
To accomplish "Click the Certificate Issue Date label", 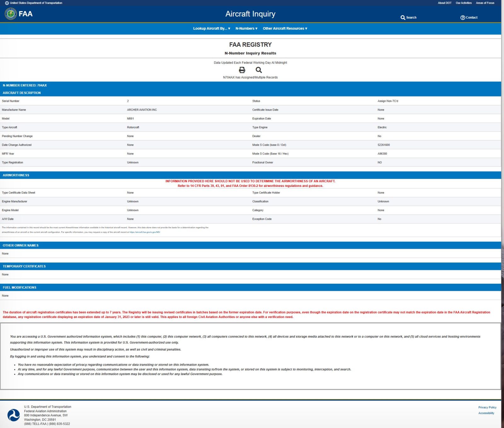I will coord(265,110).
